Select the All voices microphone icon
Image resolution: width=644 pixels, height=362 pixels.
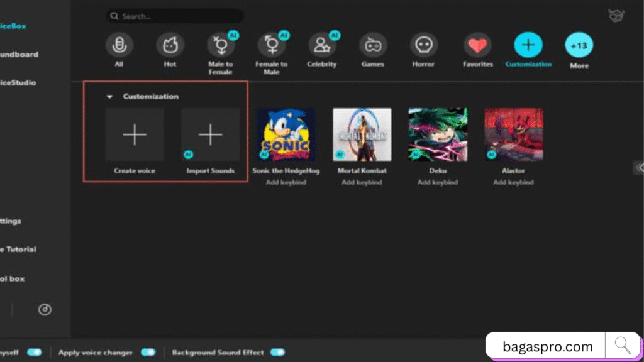pyautogui.click(x=119, y=45)
